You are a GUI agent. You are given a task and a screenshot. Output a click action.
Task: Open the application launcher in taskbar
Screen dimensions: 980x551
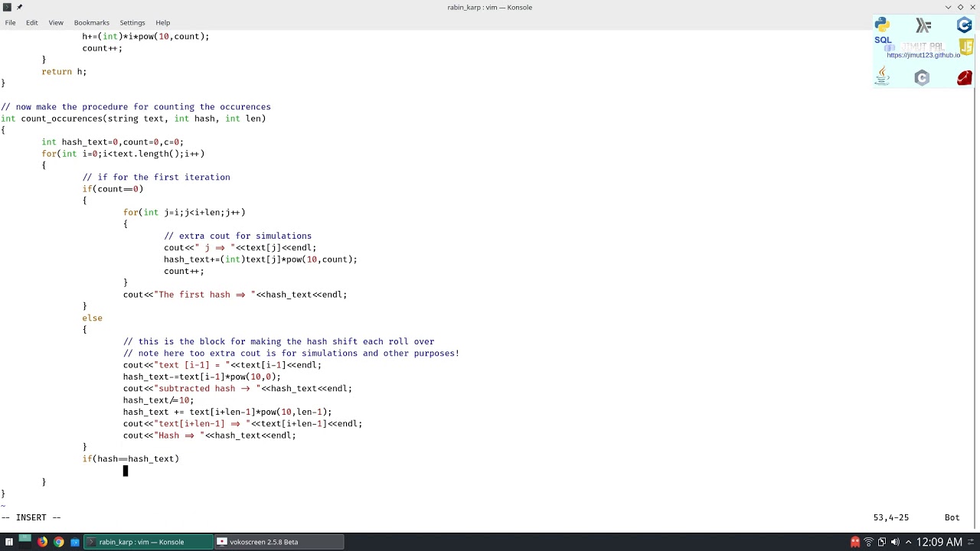pyautogui.click(x=9, y=542)
